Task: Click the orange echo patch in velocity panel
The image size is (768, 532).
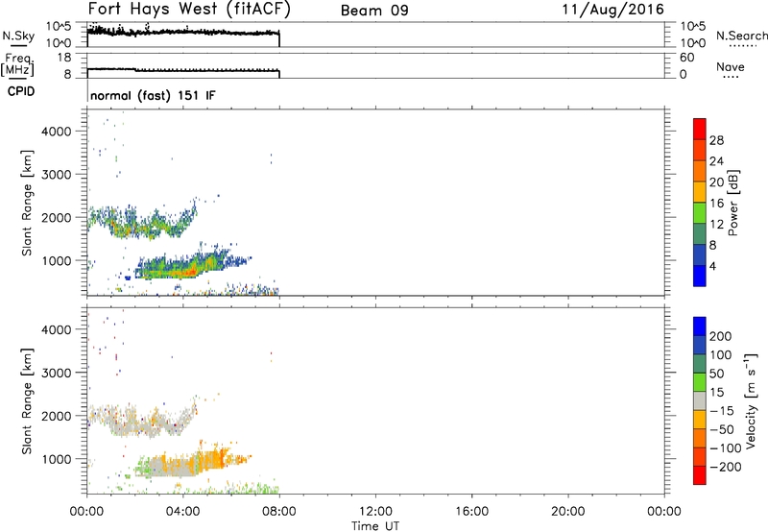Action: pyautogui.click(x=215, y=460)
